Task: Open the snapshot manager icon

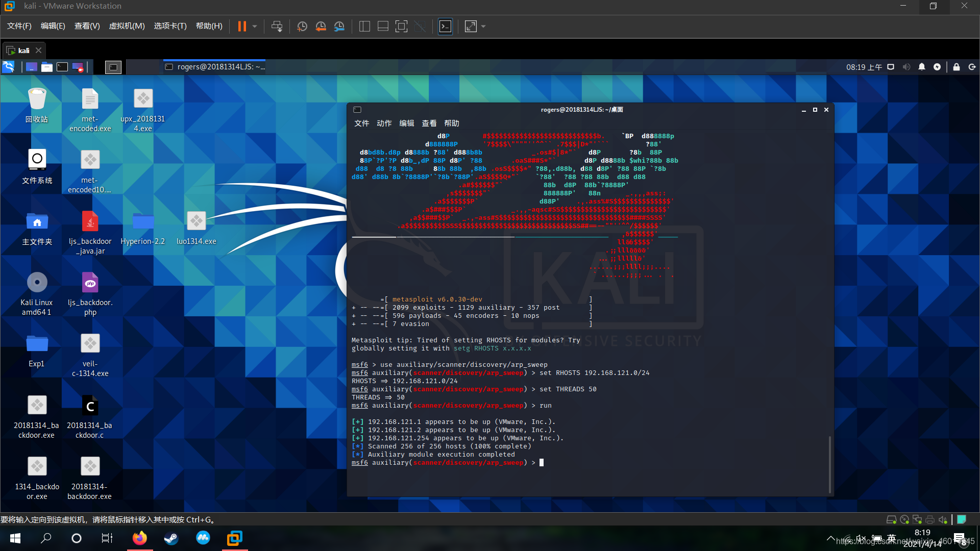Action: [x=339, y=26]
